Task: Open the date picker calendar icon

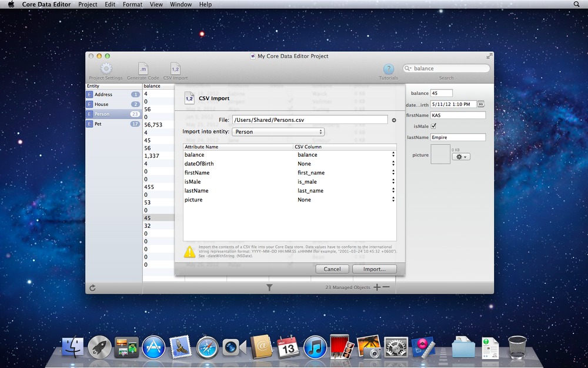Action: [481, 104]
